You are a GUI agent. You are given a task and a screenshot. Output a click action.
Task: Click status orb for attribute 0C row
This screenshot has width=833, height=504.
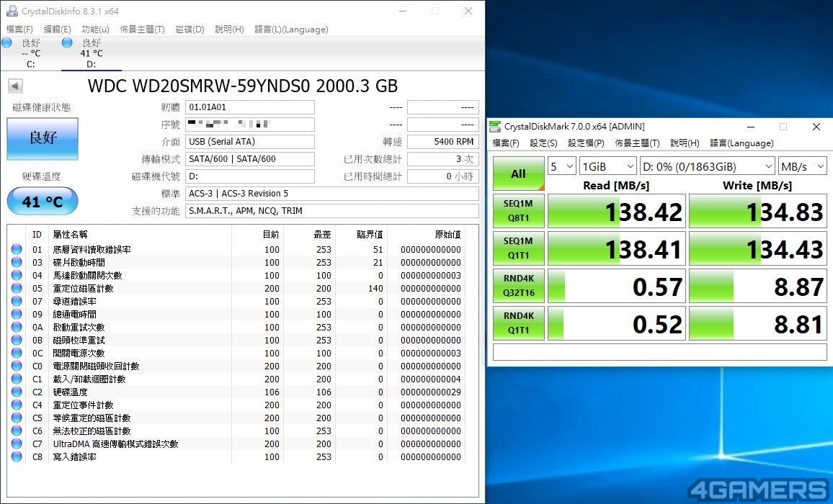coord(17,354)
